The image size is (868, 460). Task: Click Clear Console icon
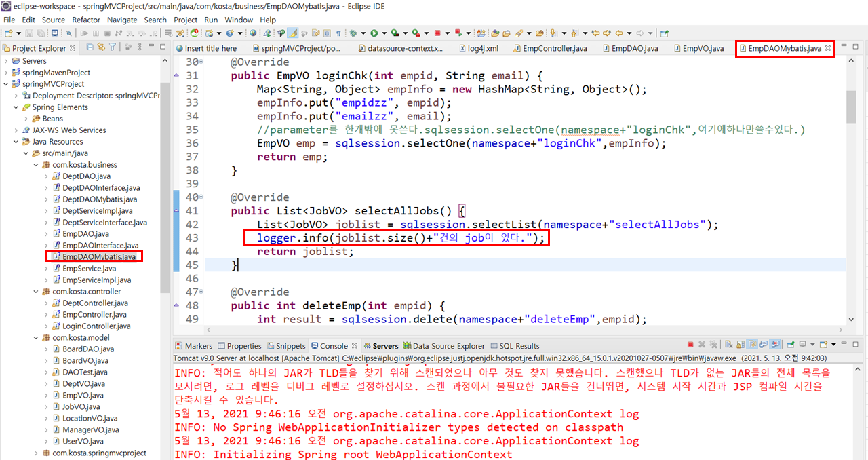click(x=728, y=345)
